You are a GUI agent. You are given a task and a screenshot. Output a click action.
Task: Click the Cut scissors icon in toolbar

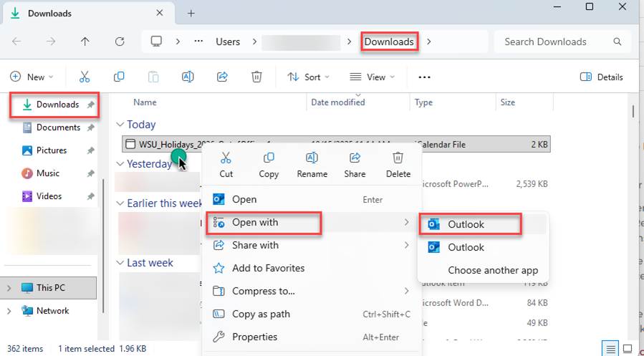click(x=85, y=77)
